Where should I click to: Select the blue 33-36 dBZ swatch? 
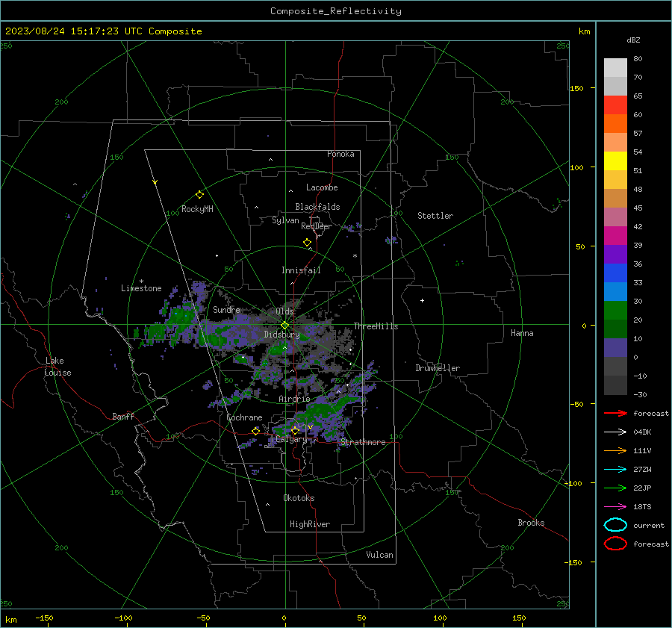coord(615,273)
